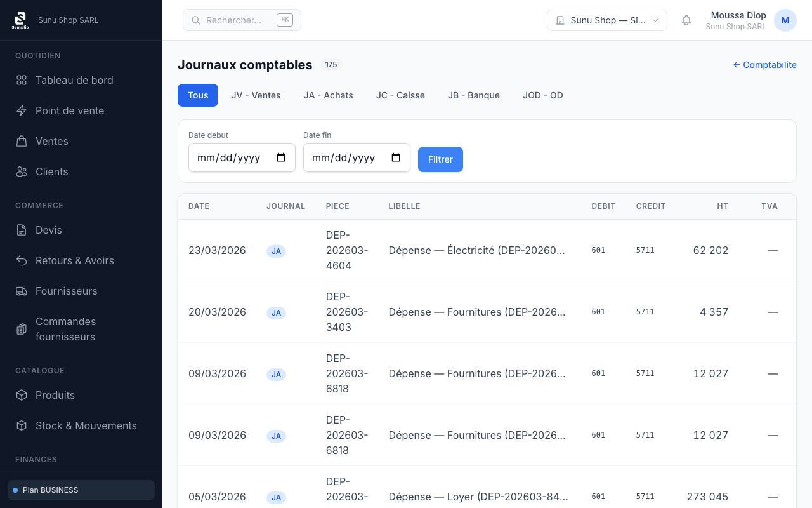Click the Semplio logo
This screenshot has height=508, width=812.
point(20,20)
